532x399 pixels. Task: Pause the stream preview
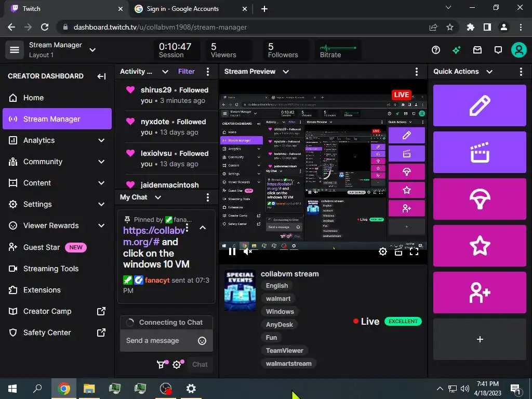click(232, 251)
